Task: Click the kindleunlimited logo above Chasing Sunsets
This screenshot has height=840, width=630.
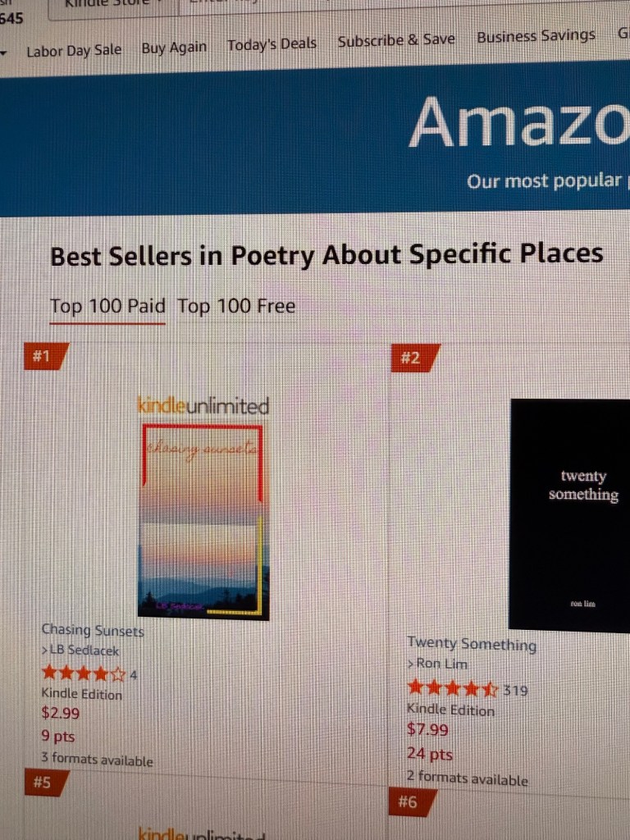Action: pos(203,405)
